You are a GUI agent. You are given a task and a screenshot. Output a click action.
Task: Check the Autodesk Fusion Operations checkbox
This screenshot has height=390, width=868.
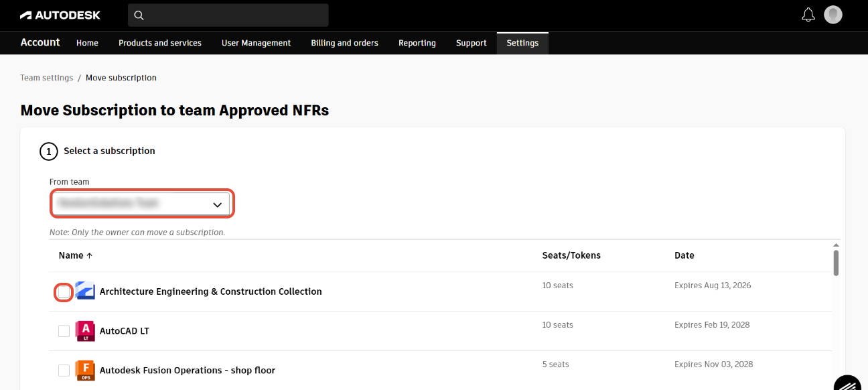pyautogui.click(x=64, y=371)
